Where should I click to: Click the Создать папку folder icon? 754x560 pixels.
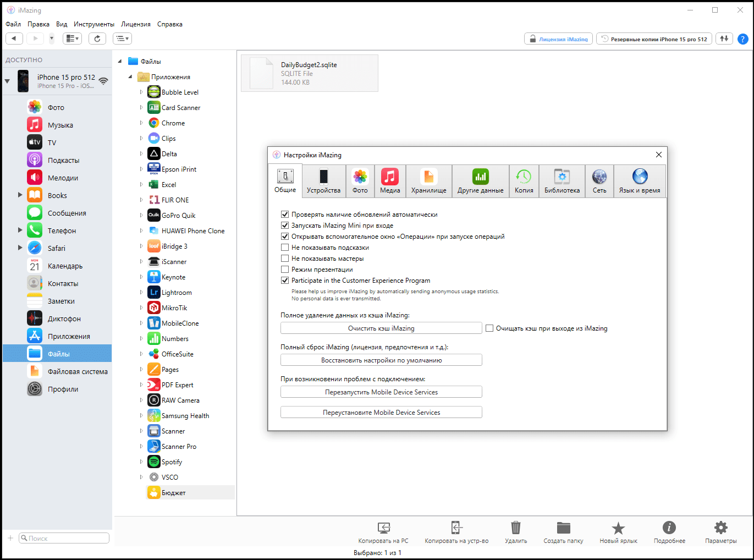[564, 528]
